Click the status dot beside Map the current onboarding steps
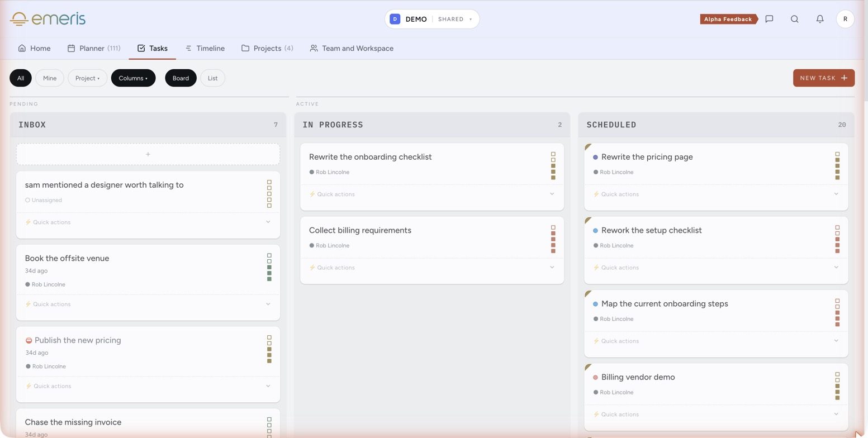 (595, 304)
